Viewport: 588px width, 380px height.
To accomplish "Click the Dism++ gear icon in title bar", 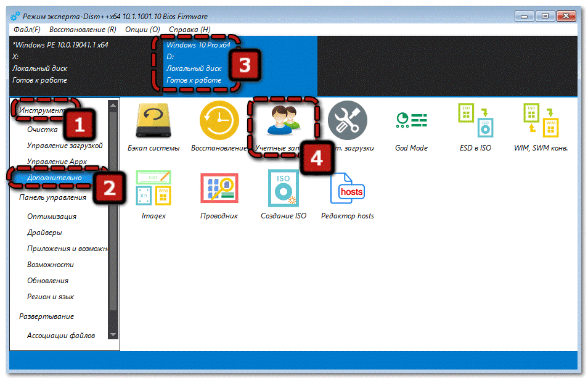I will [x=15, y=16].
